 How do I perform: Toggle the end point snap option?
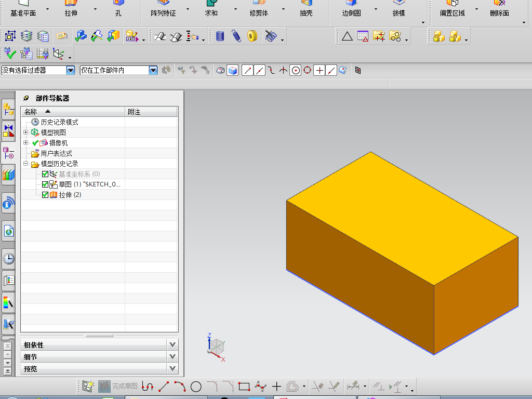[248, 71]
